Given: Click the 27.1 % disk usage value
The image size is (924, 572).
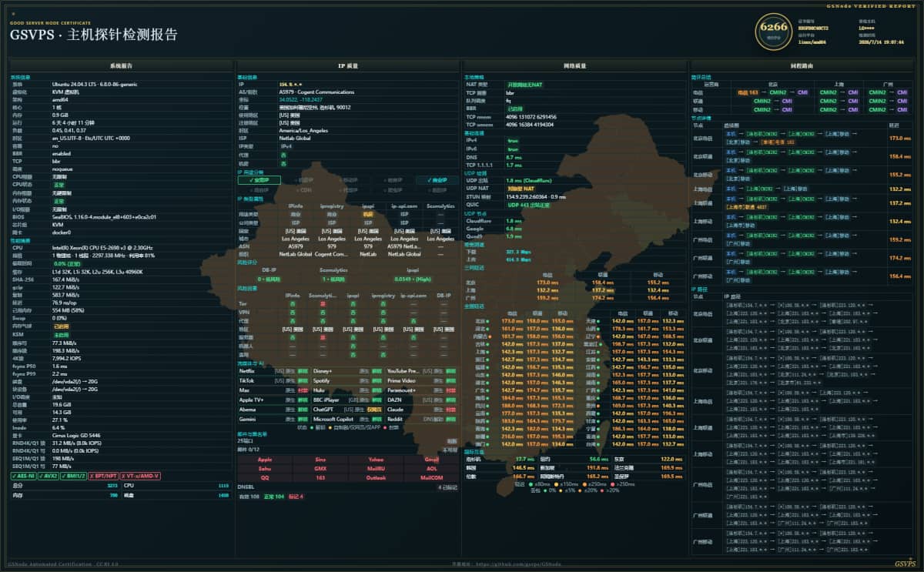Looking at the screenshot, I should [x=60, y=419].
